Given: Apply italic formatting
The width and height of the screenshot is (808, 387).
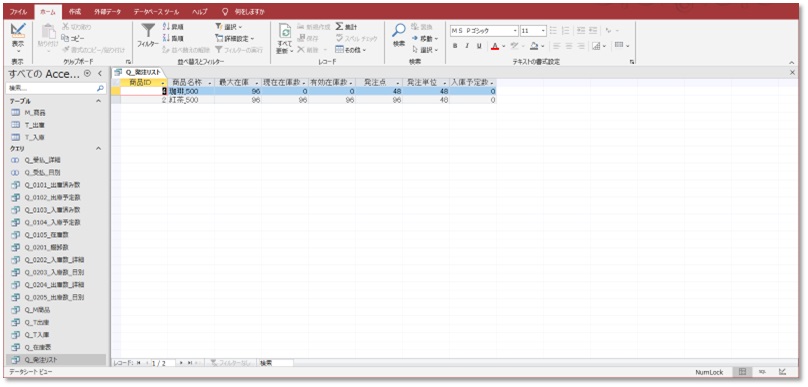Looking at the screenshot, I should tap(467, 46).
